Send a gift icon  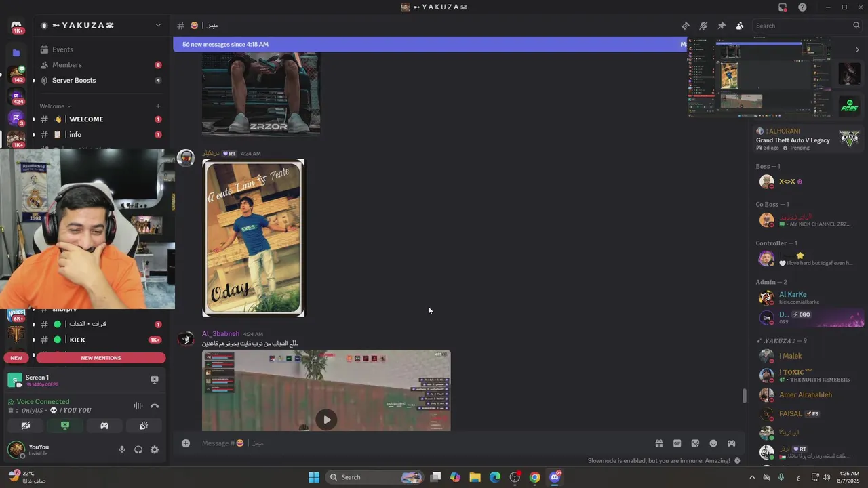tap(658, 443)
